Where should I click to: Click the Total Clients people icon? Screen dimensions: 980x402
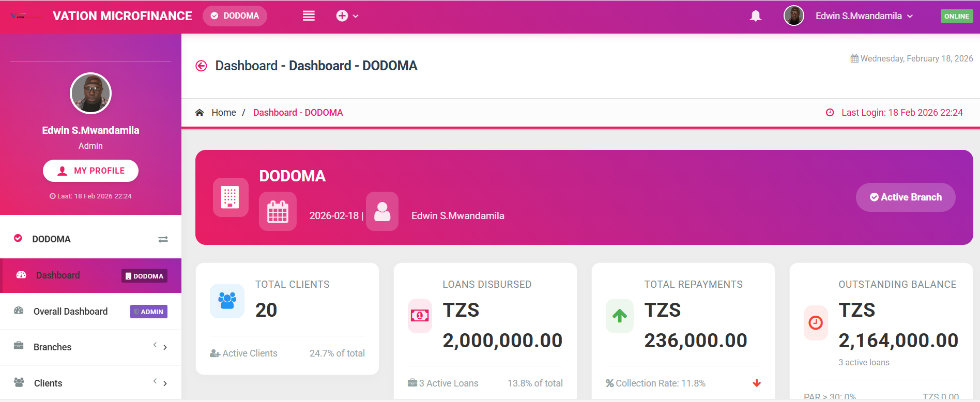coord(227,300)
